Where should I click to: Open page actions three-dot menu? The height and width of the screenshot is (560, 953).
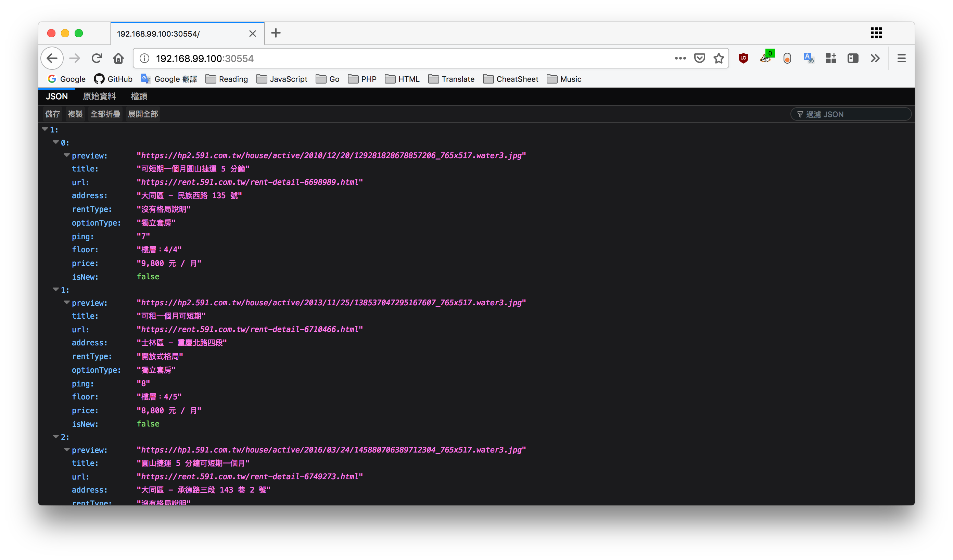(680, 58)
